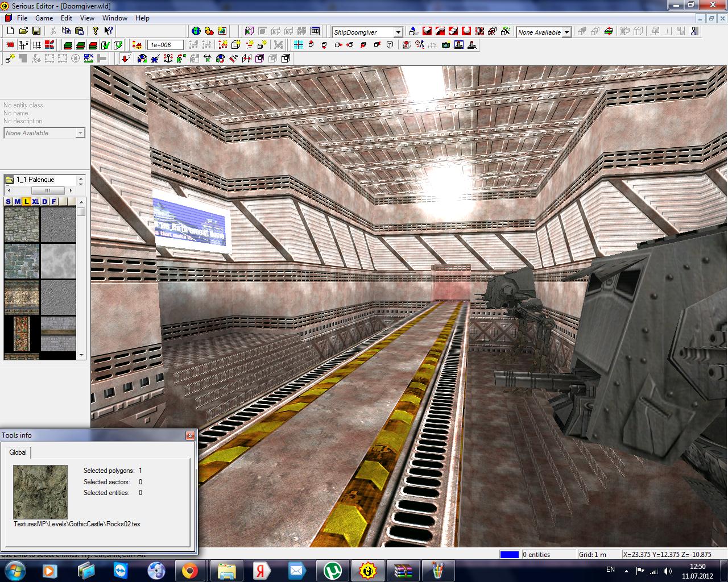Click the black anchor icon
The height and width of the screenshot is (582, 728).
coord(168,58)
